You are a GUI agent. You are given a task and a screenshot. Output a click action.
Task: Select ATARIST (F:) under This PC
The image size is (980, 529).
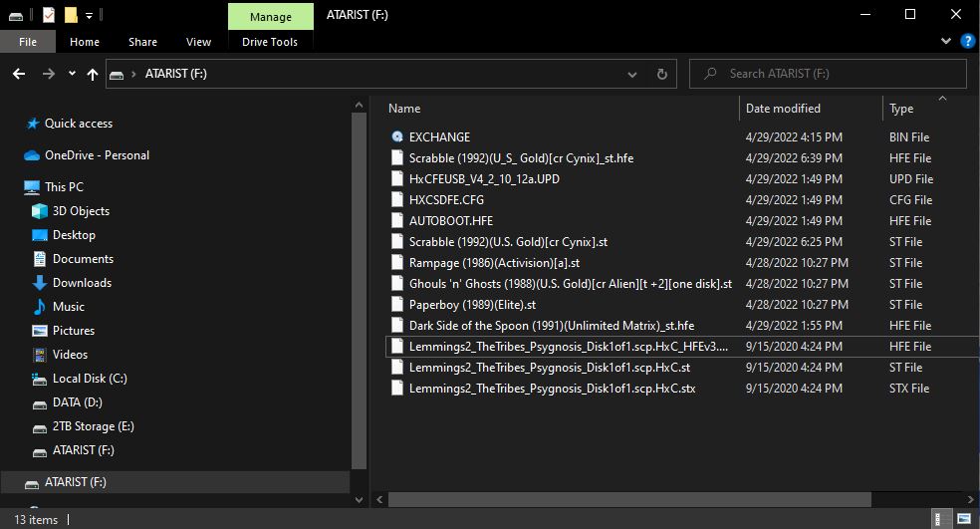click(83, 450)
